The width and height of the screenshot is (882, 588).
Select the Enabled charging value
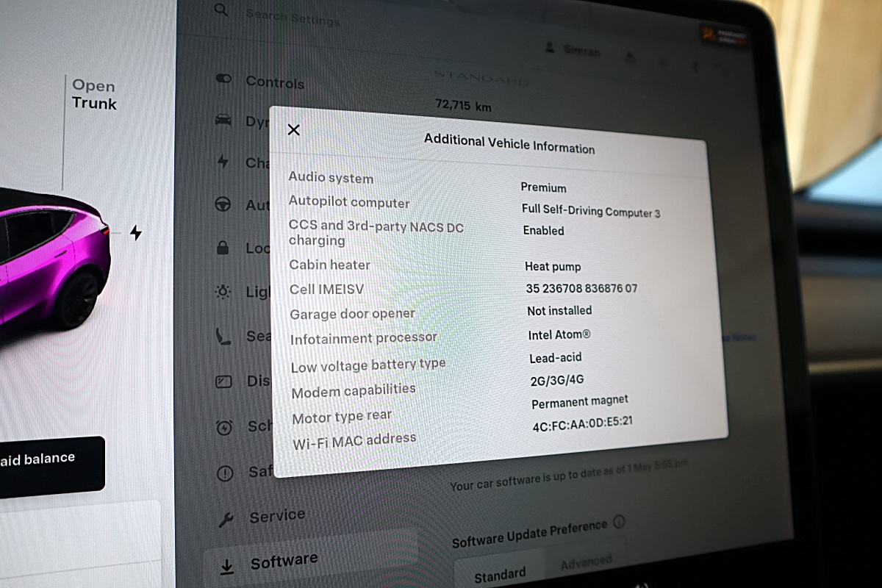[x=544, y=230]
